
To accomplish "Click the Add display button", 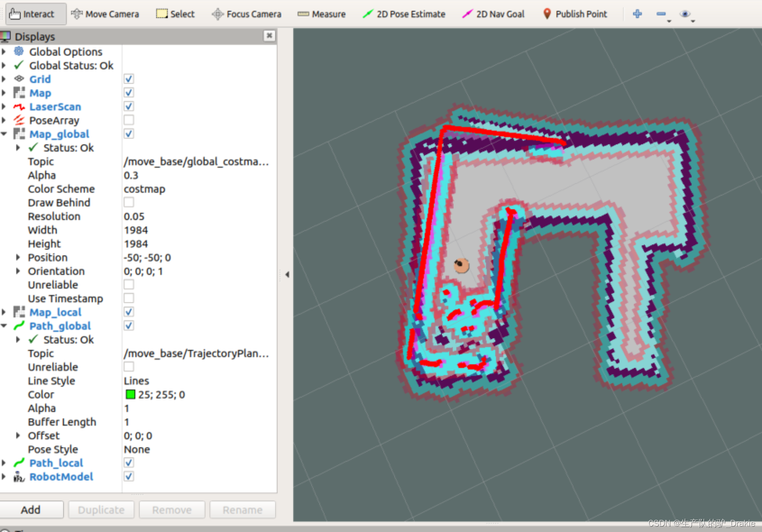I will coord(31,510).
